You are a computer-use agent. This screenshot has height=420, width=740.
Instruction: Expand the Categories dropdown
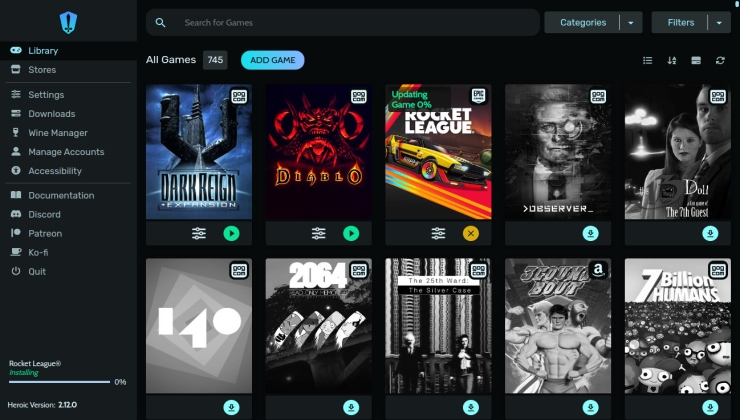[x=630, y=22]
